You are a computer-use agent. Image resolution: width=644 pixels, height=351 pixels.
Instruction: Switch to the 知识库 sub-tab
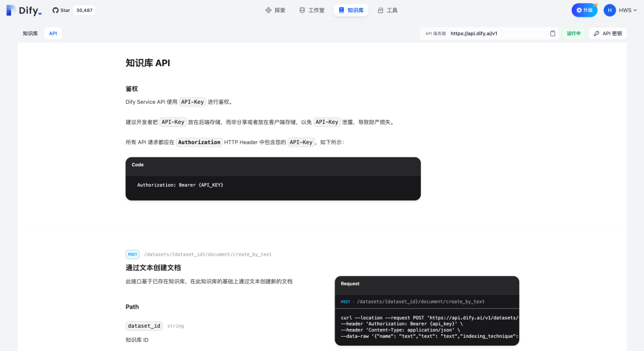30,33
